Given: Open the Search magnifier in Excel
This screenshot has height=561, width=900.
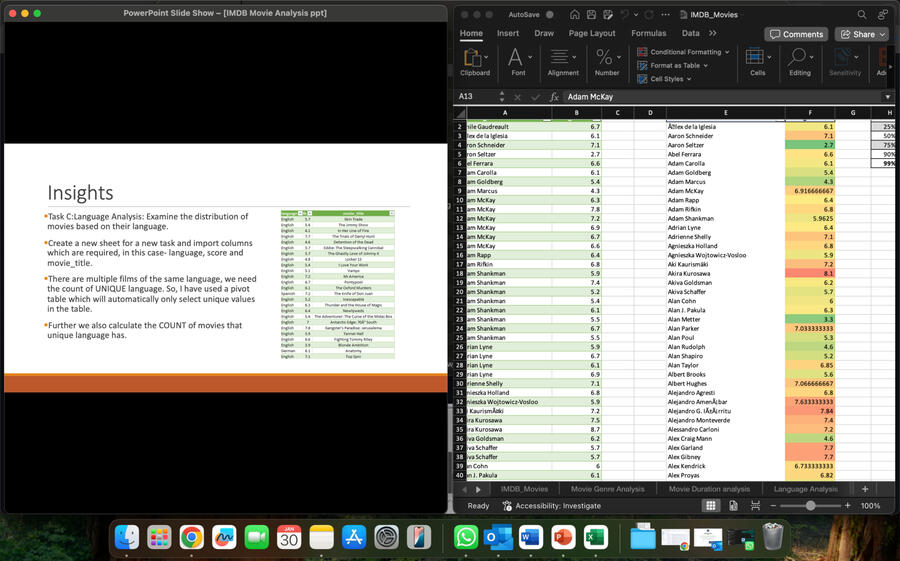Looking at the screenshot, I should (x=862, y=15).
